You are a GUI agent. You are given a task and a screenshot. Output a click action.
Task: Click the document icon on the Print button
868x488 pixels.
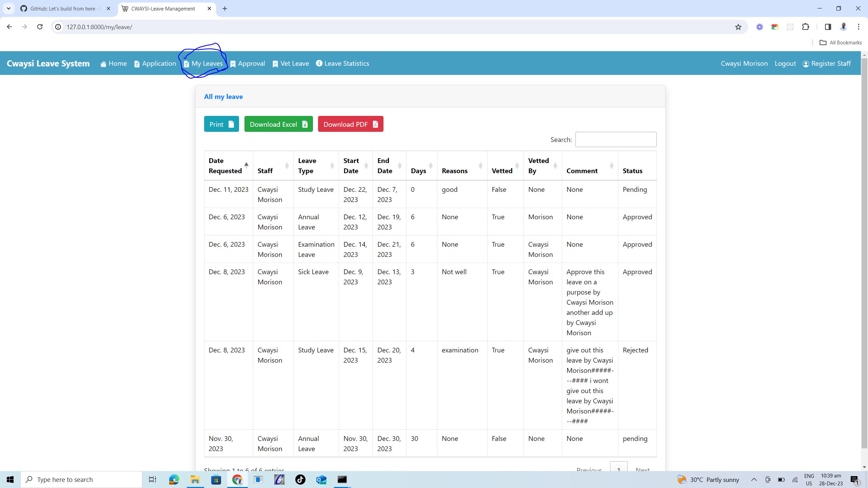coord(231,124)
